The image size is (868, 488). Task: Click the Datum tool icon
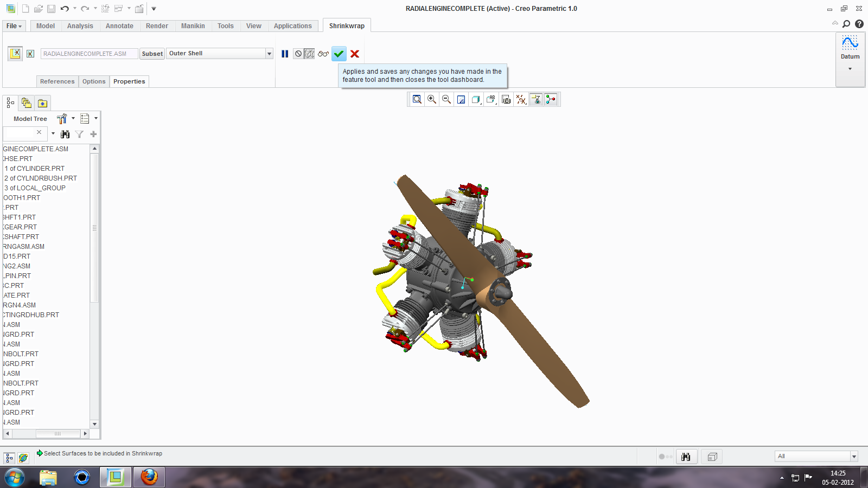pyautogui.click(x=850, y=43)
